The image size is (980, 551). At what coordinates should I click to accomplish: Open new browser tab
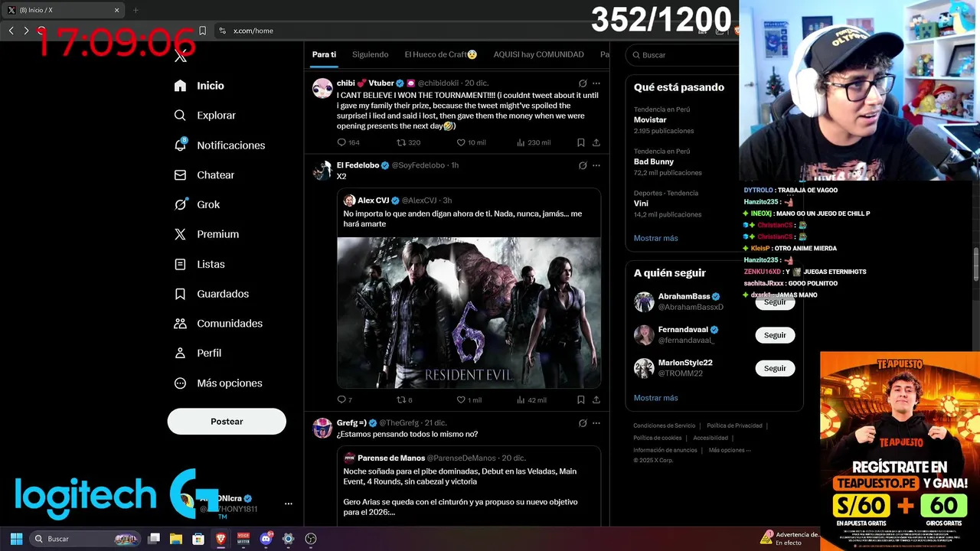136,10
